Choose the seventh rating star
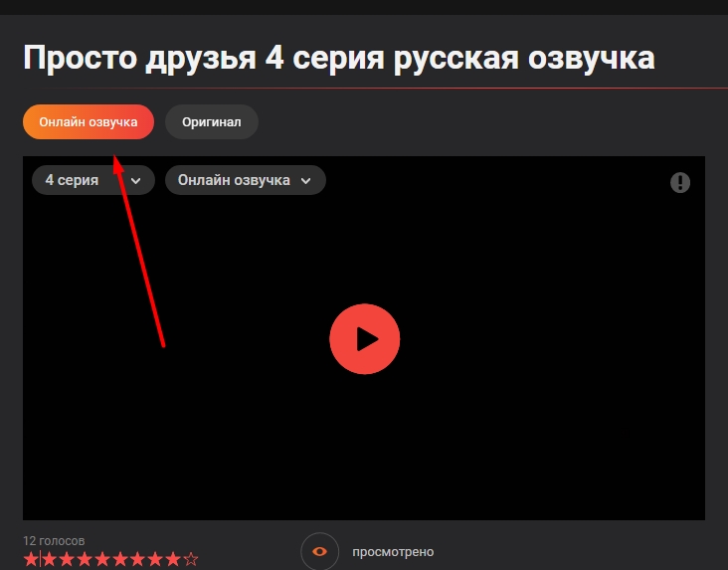The image size is (728, 570). (137, 560)
